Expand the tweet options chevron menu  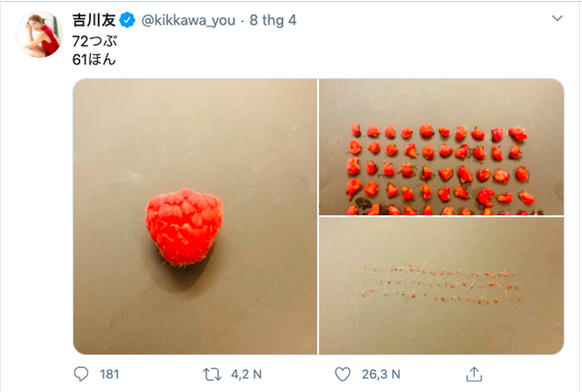coord(556,18)
